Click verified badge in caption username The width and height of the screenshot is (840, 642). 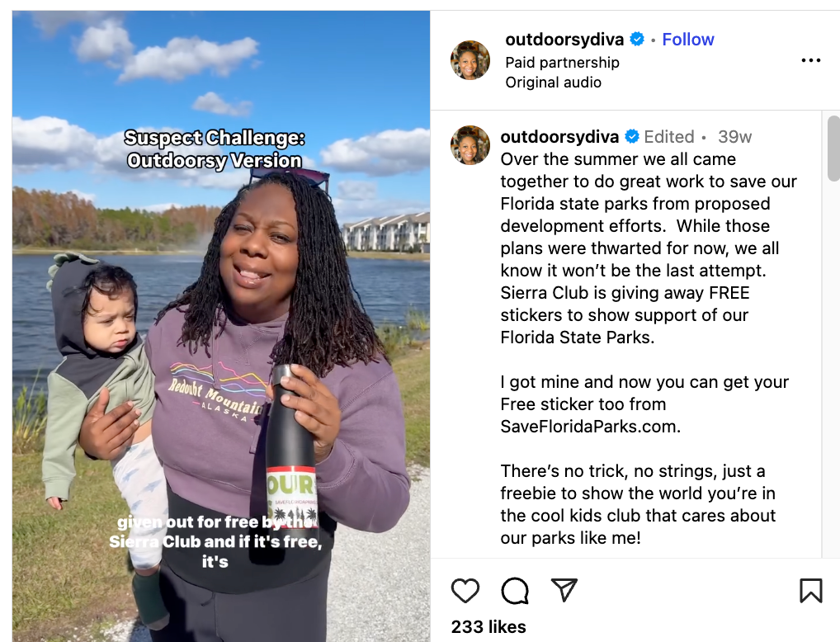tap(632, 137)
